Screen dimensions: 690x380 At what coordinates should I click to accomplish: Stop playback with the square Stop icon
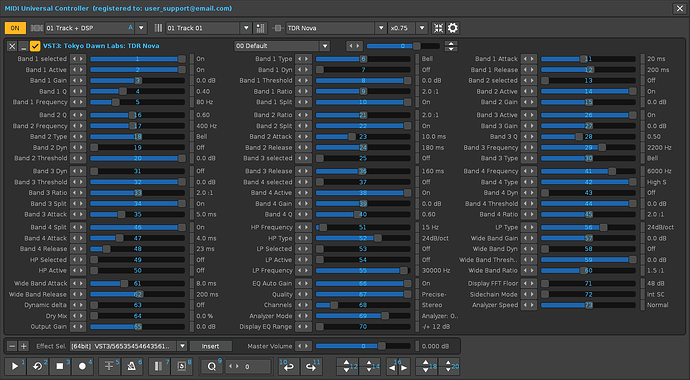point(60,366)
